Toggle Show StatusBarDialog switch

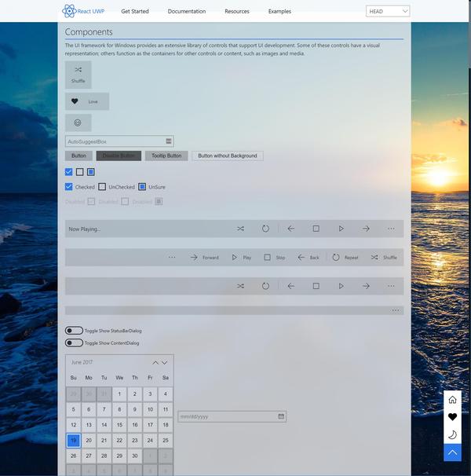[x=74, y=330]
